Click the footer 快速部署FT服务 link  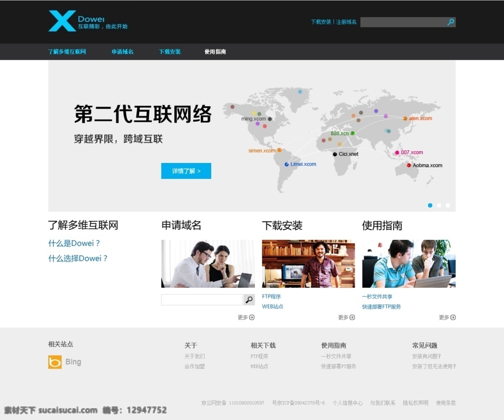(339, 366)
